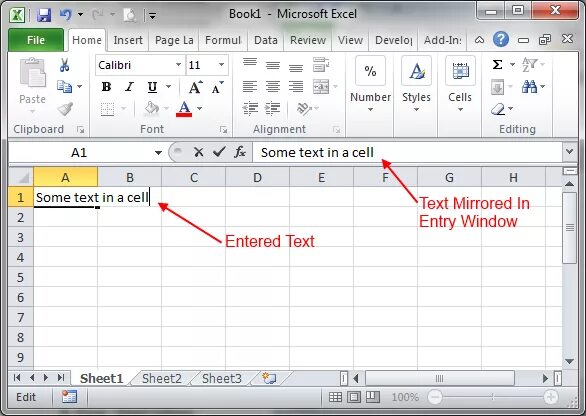
Task: Click the Borders icon in Font group
Action: [108, 109]
